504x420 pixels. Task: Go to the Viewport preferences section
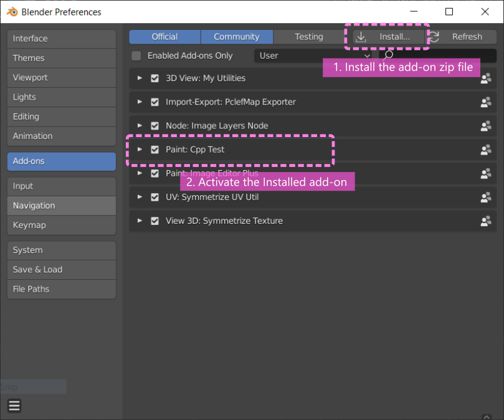point(62,78)
